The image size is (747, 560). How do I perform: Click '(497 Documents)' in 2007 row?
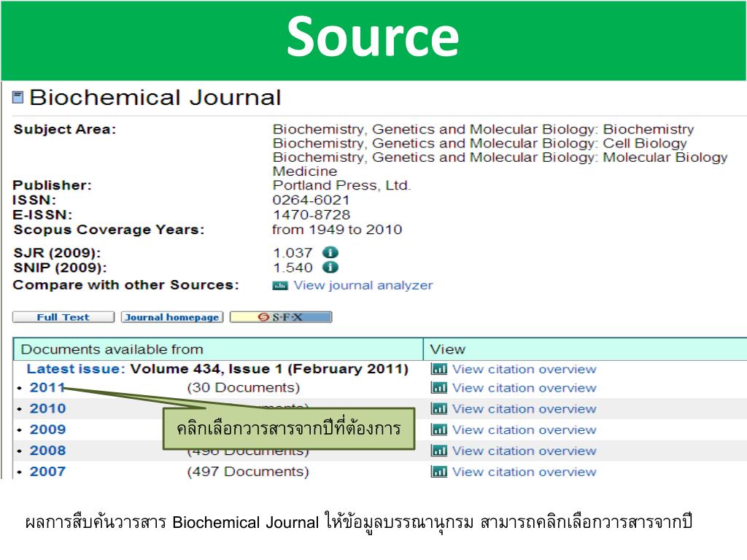pos(248,472)
